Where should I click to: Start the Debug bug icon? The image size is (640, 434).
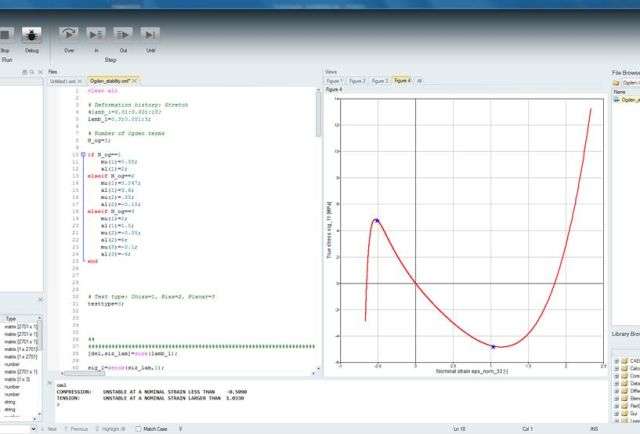point(31,35)
